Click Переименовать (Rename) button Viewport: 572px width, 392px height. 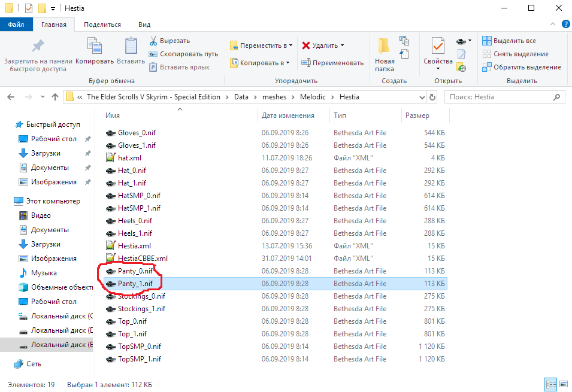point(332,63)
